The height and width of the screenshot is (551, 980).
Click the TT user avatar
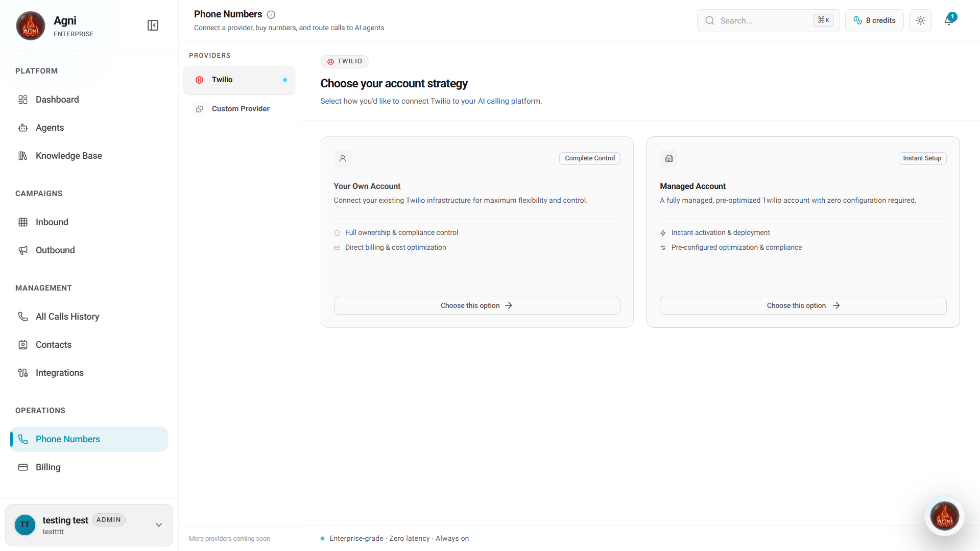click(x=25, y=525)
